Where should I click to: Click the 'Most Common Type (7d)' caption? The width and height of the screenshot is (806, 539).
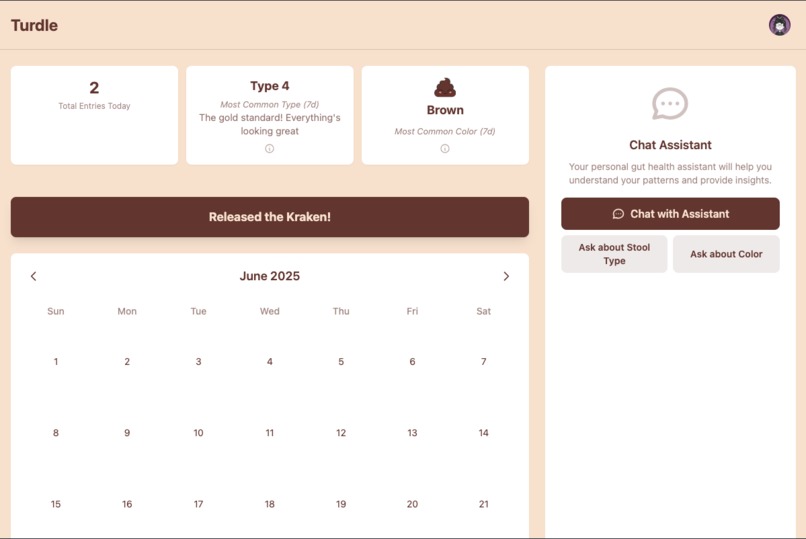coord(269,104)
